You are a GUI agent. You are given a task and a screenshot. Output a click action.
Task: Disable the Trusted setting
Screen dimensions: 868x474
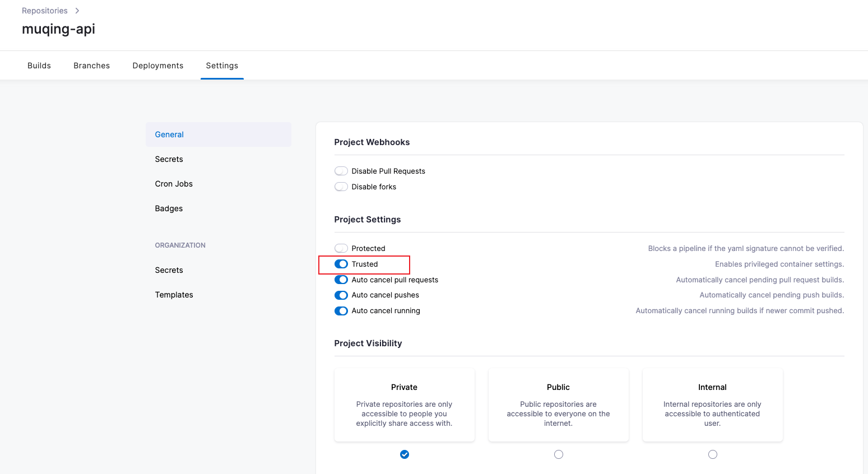tap(341, 264)
